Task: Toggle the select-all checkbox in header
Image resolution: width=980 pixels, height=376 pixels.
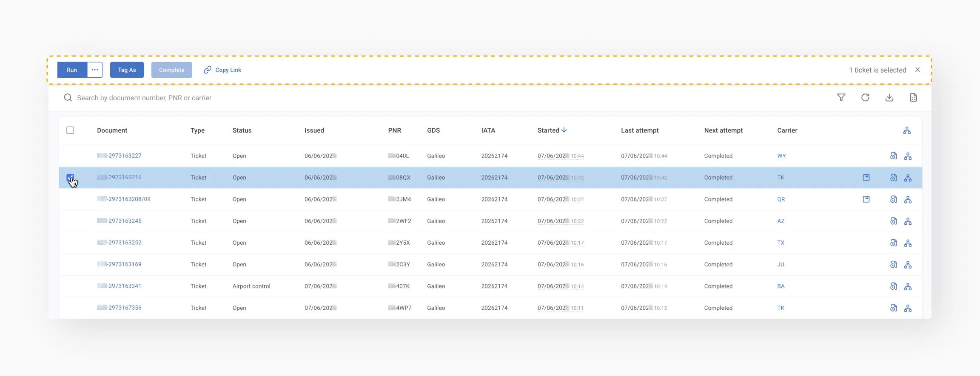Action: [x=70, y=130]
